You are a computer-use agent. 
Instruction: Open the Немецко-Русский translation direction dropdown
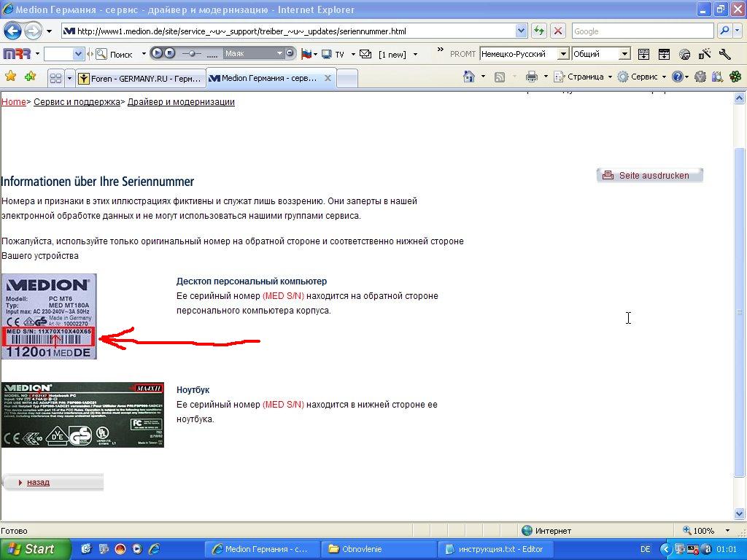click(563, 54)
